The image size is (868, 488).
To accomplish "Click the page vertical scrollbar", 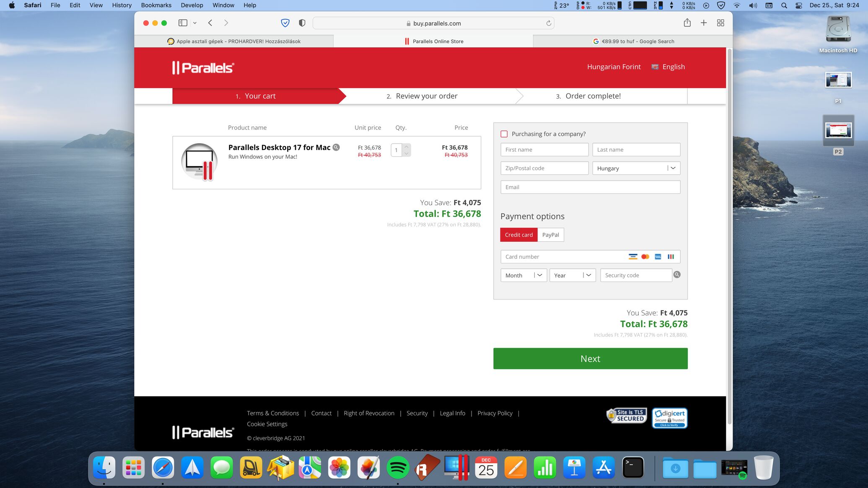I will pyautogui.click(x=729, y=237).
